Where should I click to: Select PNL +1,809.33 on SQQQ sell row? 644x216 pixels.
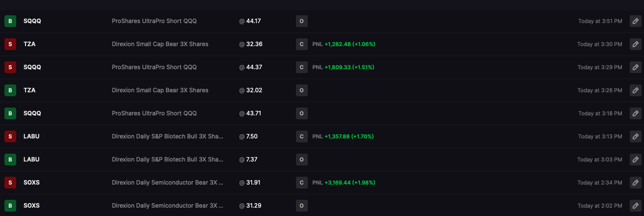click(344, 67)
